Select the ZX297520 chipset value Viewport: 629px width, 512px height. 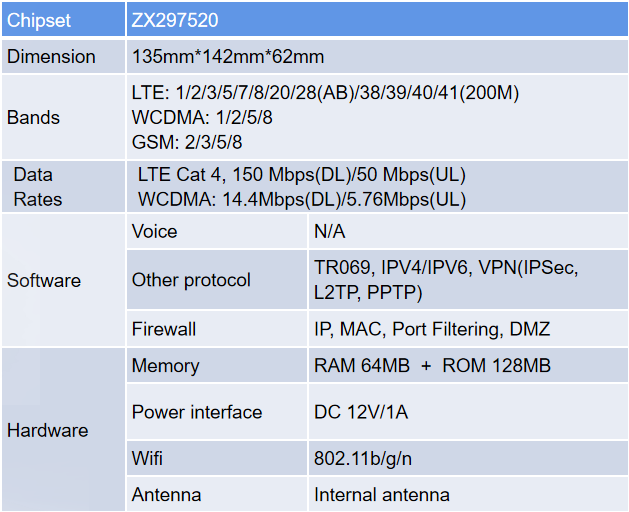tap(175, 20)
